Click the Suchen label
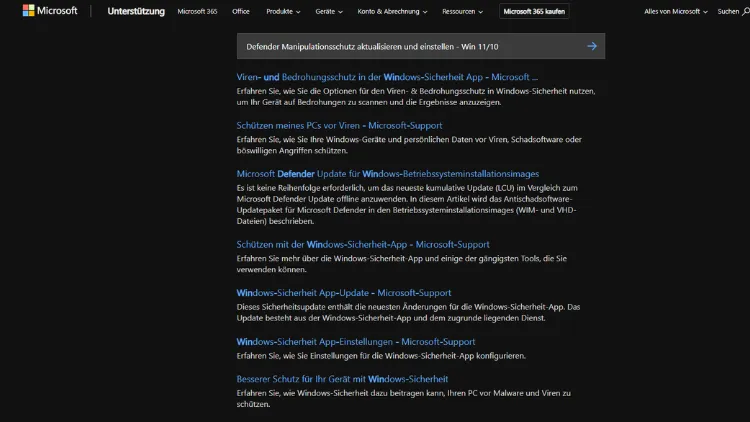 [x=728, y=11]
